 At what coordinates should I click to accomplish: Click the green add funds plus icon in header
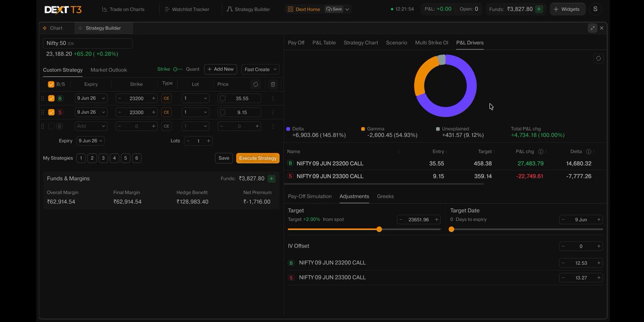click(539, 9)
